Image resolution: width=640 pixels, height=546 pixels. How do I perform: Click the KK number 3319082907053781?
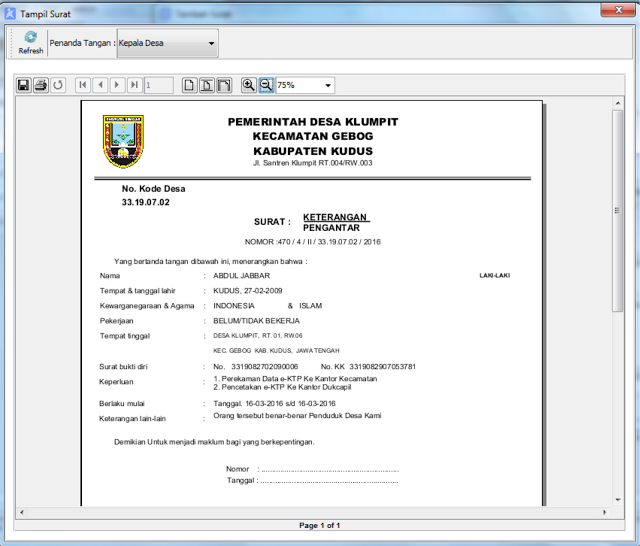coord(382,367)
